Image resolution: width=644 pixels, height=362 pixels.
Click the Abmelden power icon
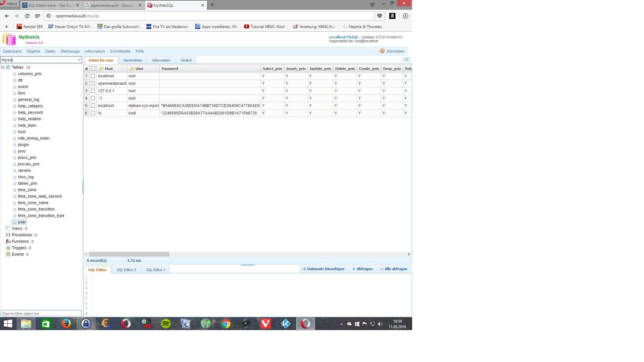click(382, 51)
